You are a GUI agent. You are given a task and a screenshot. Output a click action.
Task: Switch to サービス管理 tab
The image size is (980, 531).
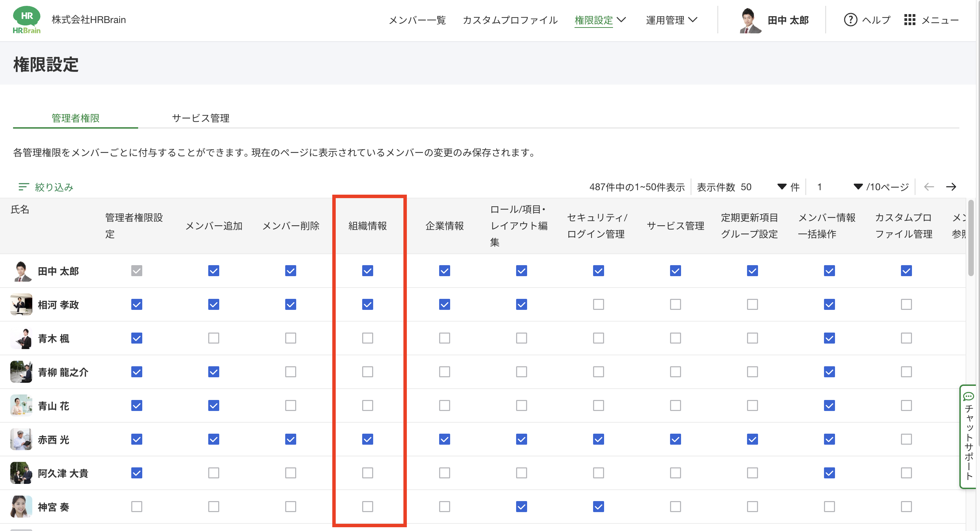[x=200, y=118]
